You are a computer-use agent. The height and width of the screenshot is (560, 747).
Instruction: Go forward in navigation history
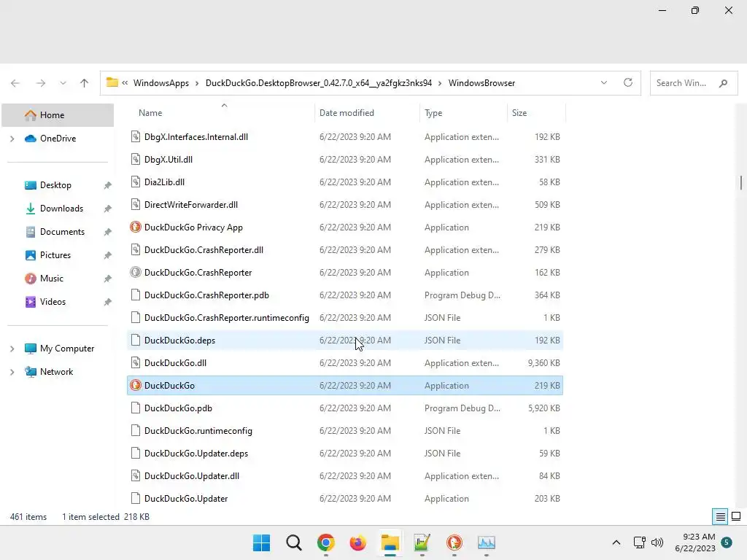(x=41, y=83)
